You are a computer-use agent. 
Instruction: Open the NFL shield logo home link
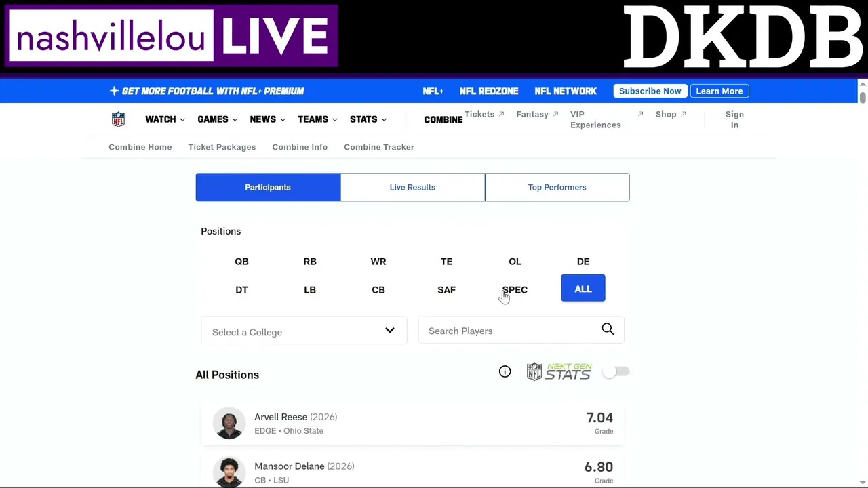118,119
